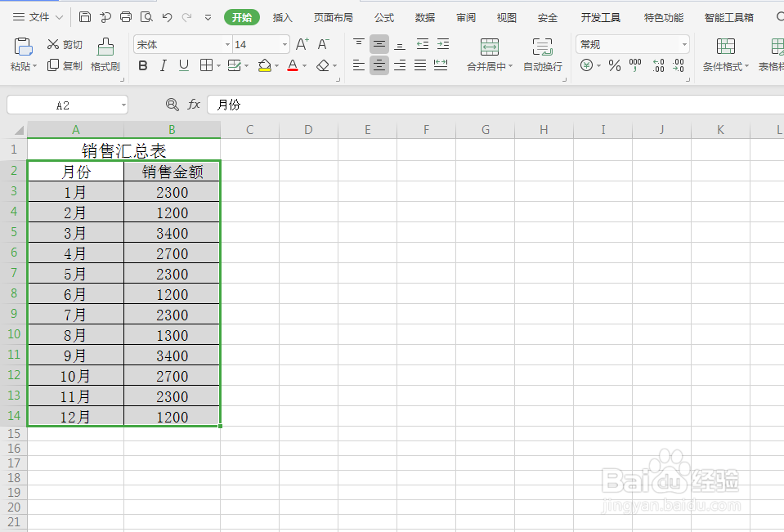Open Conditional Formatting 条件格式
Viewport: 784px width, 532px height.
725,55
